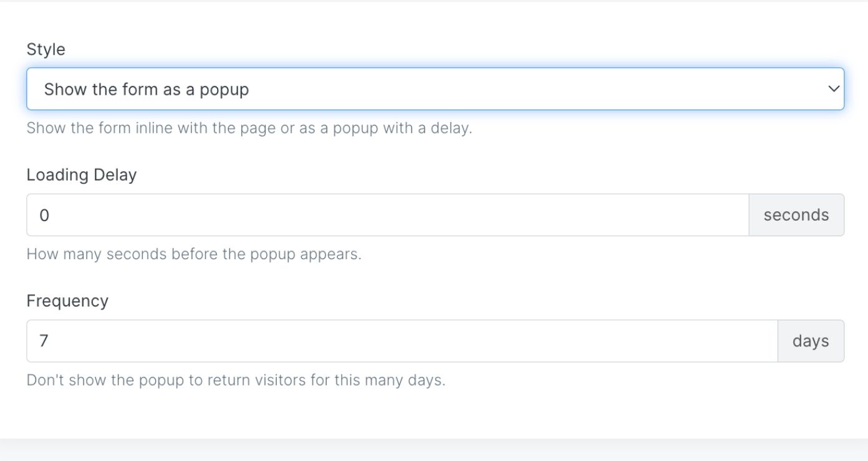
Task: Click the Loading Delay label
Action: click(81, 174)
